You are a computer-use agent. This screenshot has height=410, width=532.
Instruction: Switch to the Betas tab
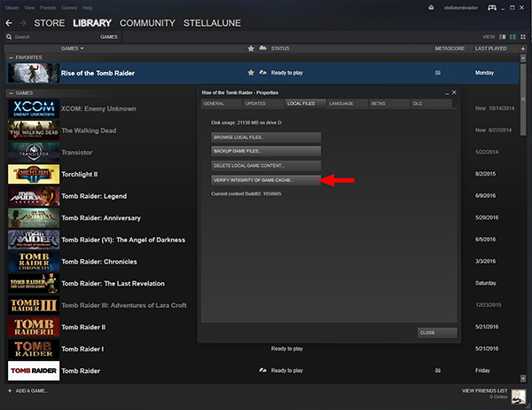[x=389, y=103]
